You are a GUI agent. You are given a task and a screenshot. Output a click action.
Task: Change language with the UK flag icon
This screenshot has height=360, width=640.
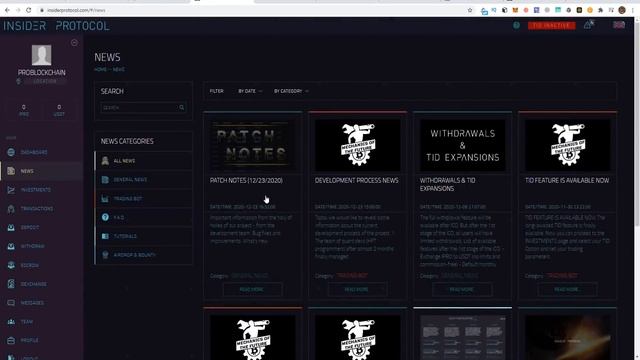coord(619,25)
